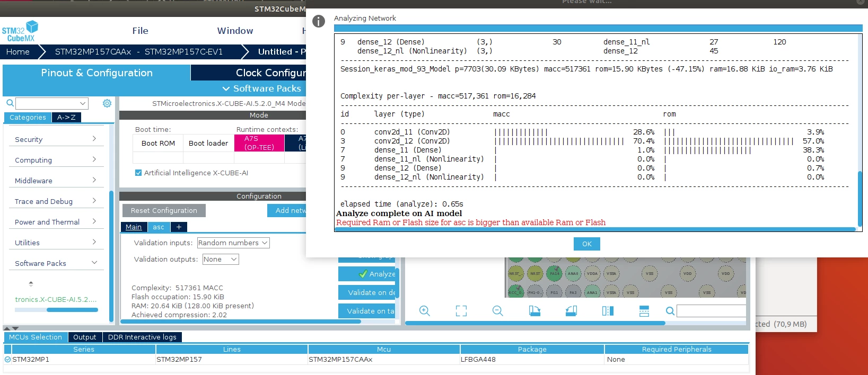Open the category search combo box
The image size is (868, 375).
click(x=52, y=103)
